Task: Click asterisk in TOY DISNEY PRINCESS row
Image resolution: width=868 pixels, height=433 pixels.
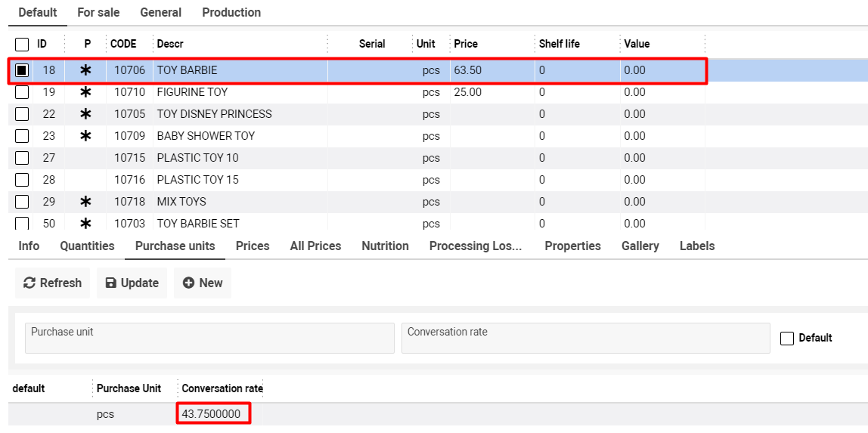Action: 86,114
